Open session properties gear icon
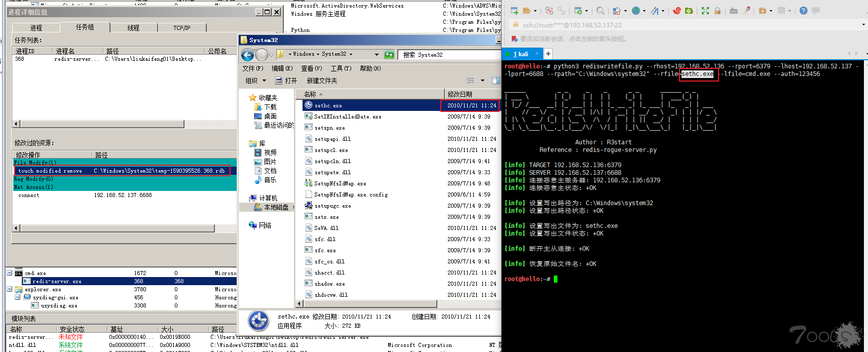Viewport: 868px width, 352px height. [x=578, y=11]
